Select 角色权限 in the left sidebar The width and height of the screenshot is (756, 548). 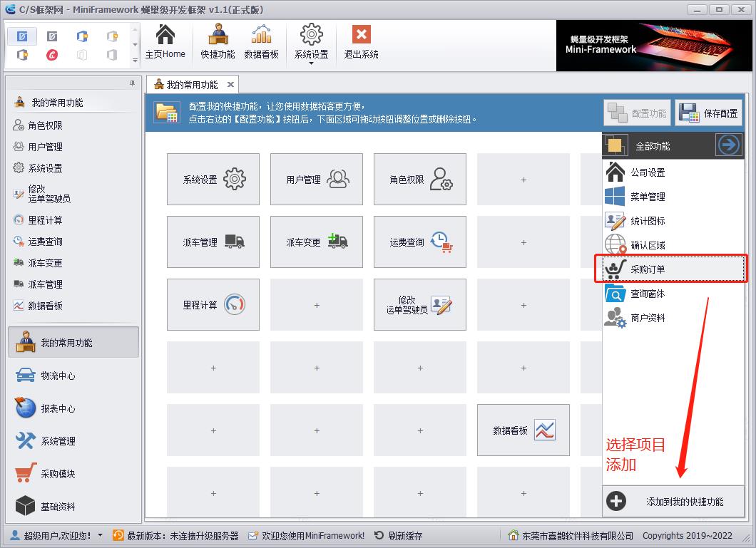45,125
